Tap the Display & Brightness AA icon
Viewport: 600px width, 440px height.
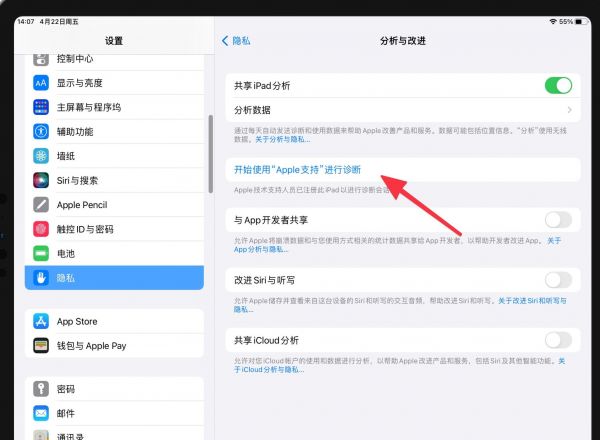coord(41,83)
